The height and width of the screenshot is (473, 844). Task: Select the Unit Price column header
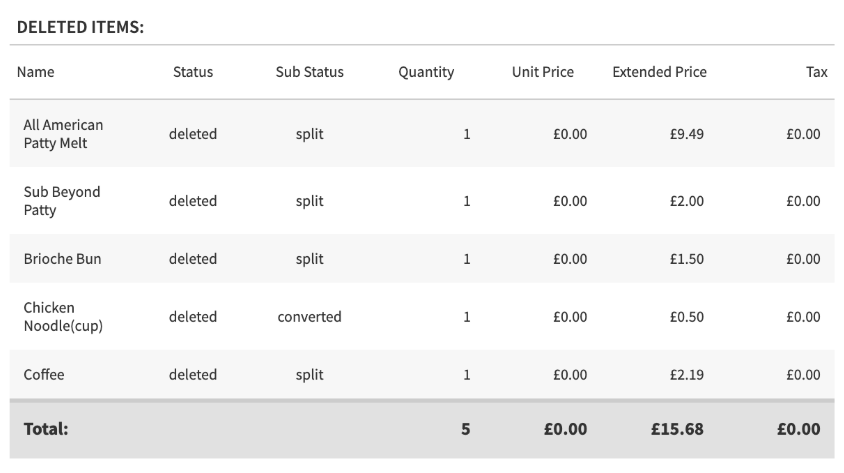tap(543, 72)
